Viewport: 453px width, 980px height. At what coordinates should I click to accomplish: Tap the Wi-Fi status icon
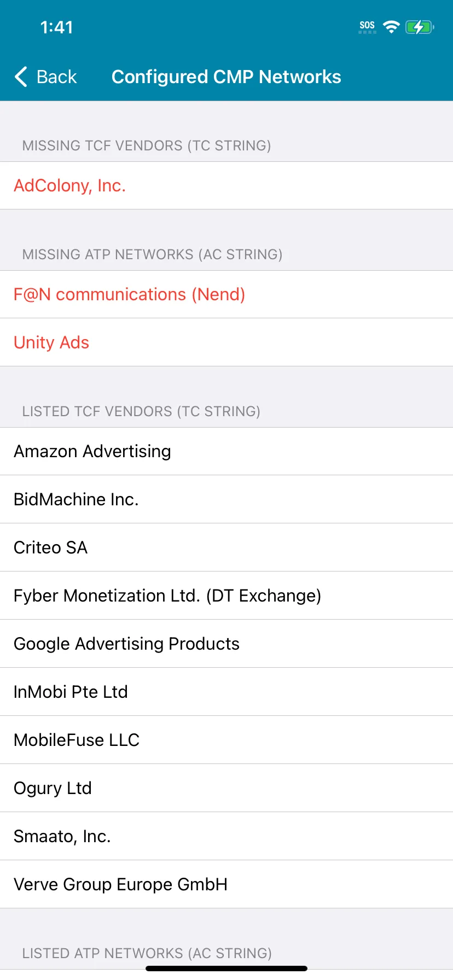coord(391,26)
